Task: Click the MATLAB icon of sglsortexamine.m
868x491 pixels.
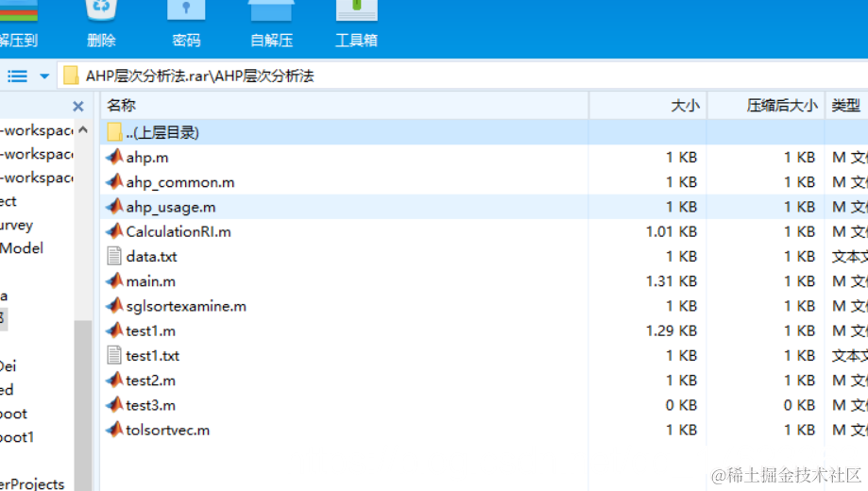Action: pyautogui.click(x=114, y=306)
